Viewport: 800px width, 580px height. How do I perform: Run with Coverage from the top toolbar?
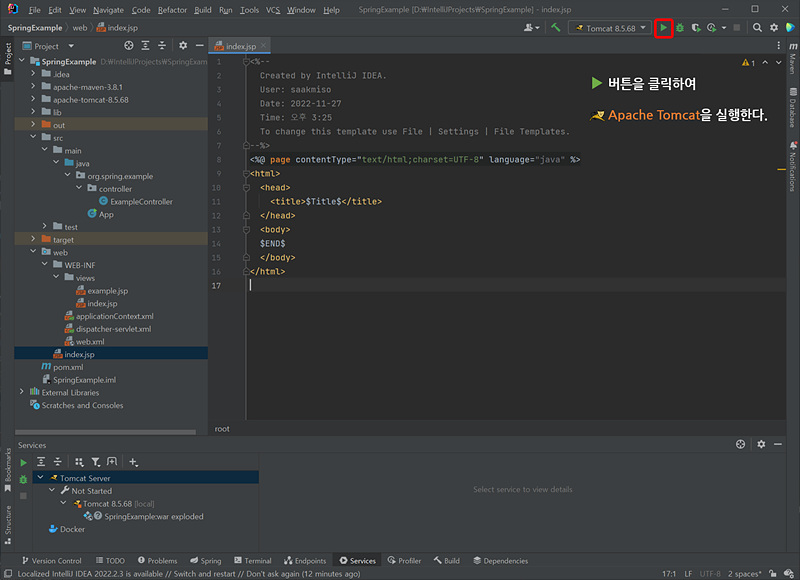pos(695,28)
